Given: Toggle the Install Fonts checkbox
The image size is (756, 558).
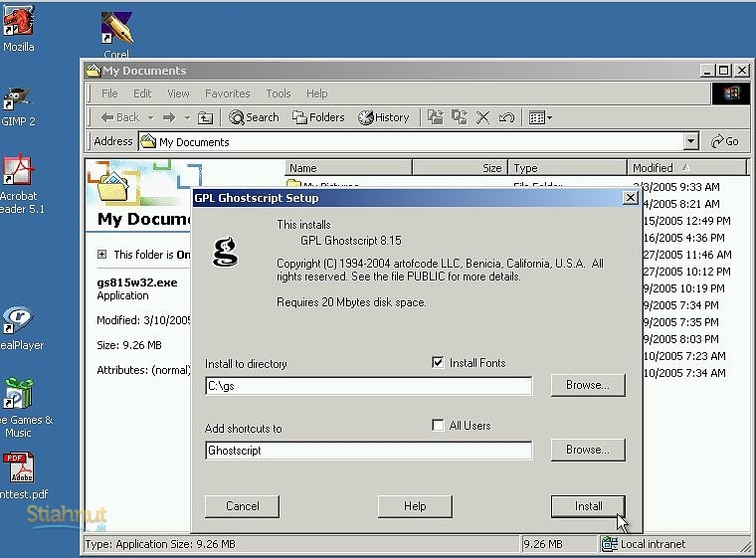Looking at the screenshot, I should [x=438, y=362].
